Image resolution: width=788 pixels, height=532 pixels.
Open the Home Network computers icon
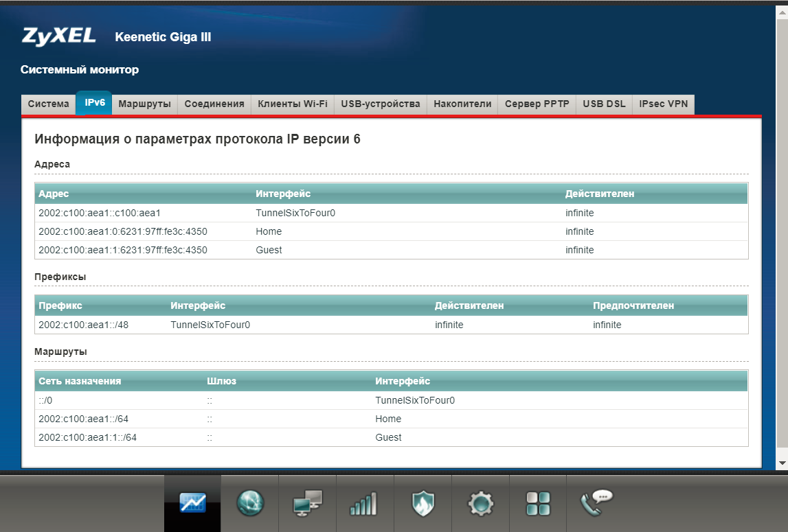click(307, 503)
